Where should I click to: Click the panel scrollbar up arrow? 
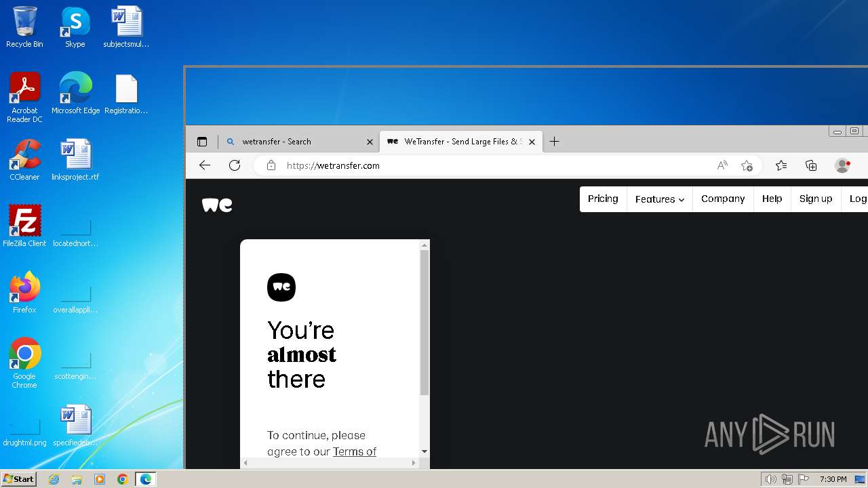(x=425, y=245)
